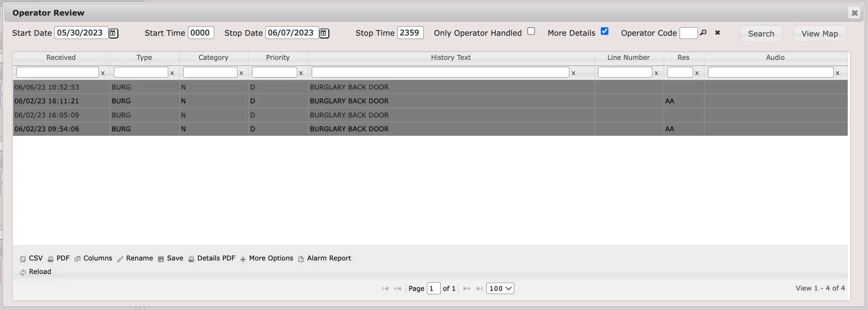The width and height of the screenshot is (868, 310).
Task: Go to the previous page of results
Action: (398, 289)
